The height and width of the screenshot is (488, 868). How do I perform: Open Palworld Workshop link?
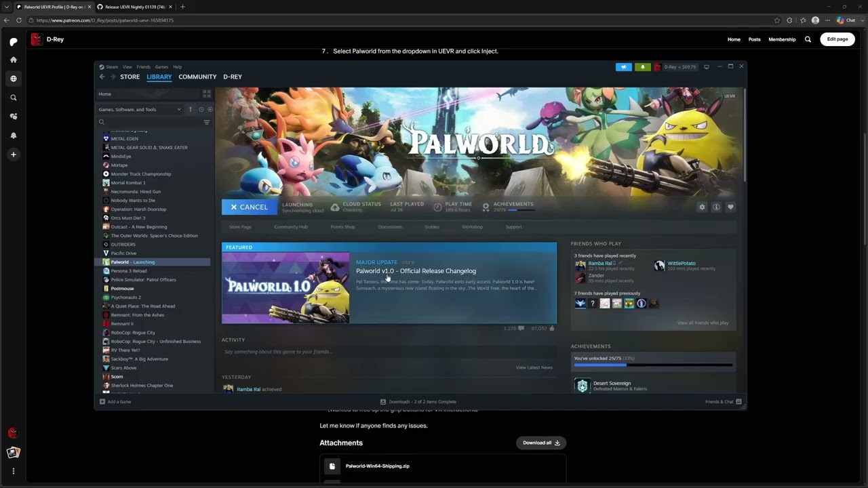[472, 226]
